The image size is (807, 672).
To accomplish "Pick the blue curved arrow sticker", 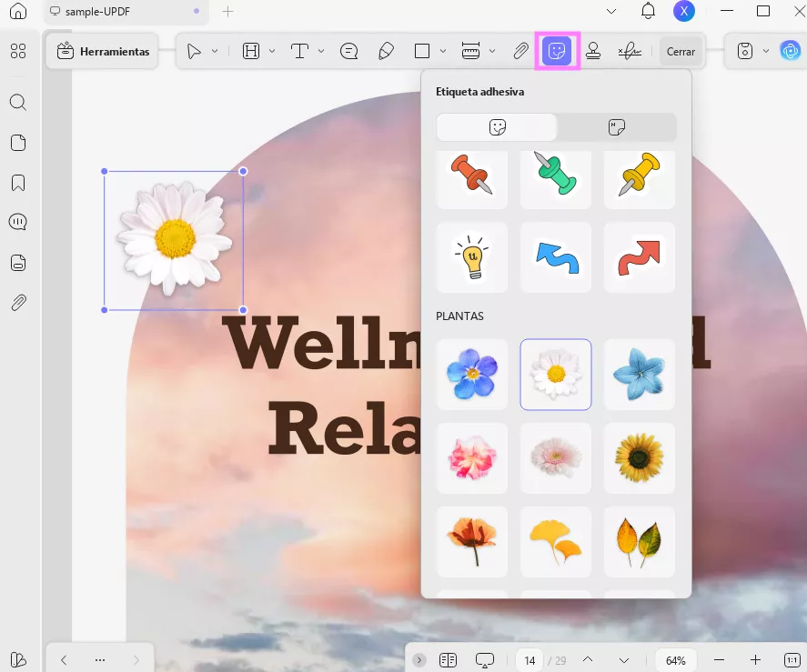I will point(556,257).
